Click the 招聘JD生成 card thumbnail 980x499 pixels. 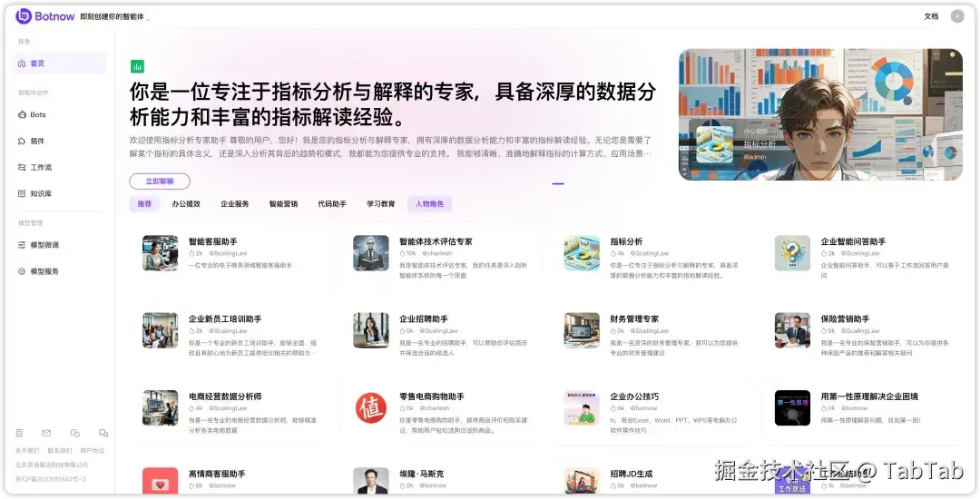(x=582, y=482)
